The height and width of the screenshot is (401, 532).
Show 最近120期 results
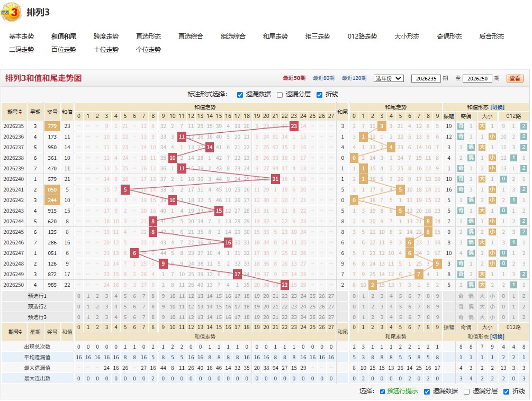coord(354,78)
